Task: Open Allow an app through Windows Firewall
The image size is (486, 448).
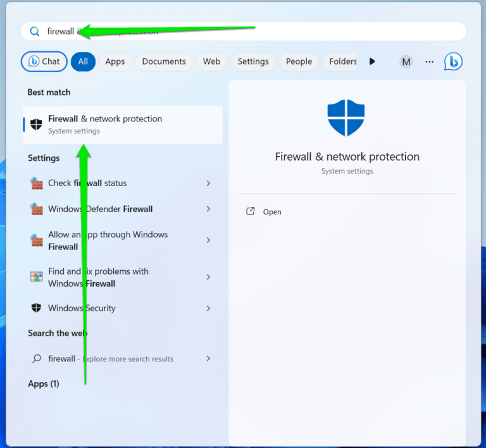Action: pos(123,240)
